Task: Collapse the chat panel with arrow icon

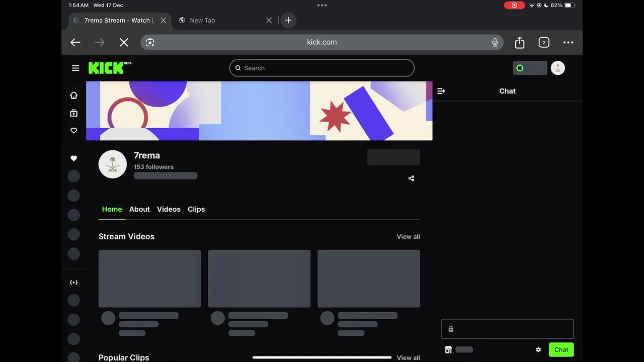Action: tap(441, 91)
